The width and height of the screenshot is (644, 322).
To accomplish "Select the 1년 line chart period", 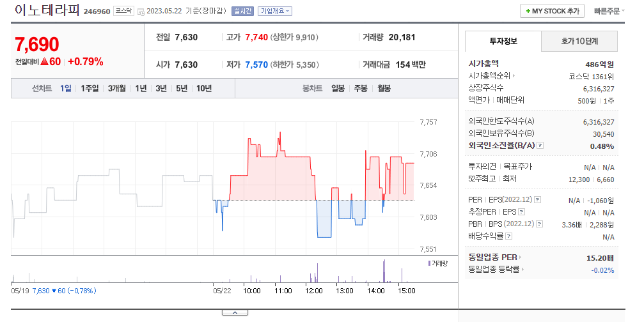I will [141, 88].
